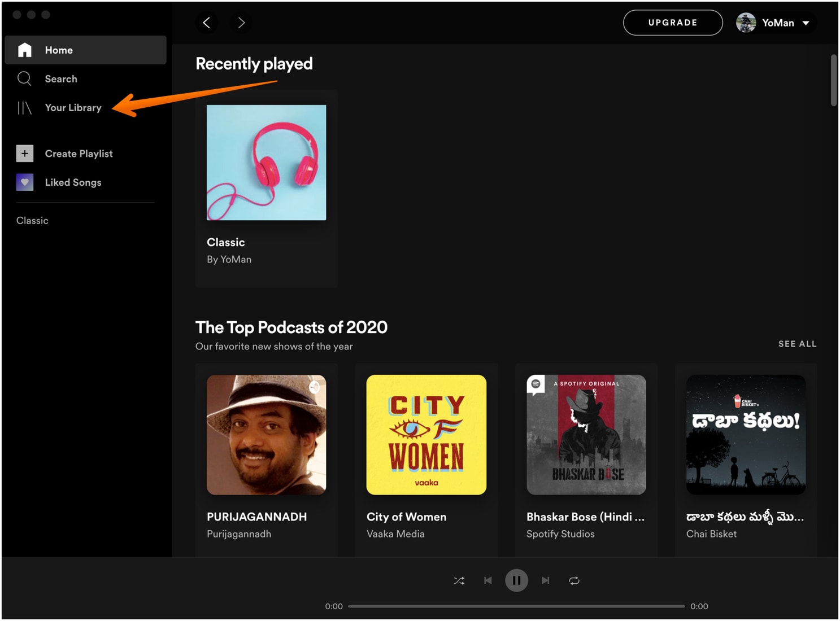Pause the current track
This screenshot has height=621, width=840.
pos(516,580)
